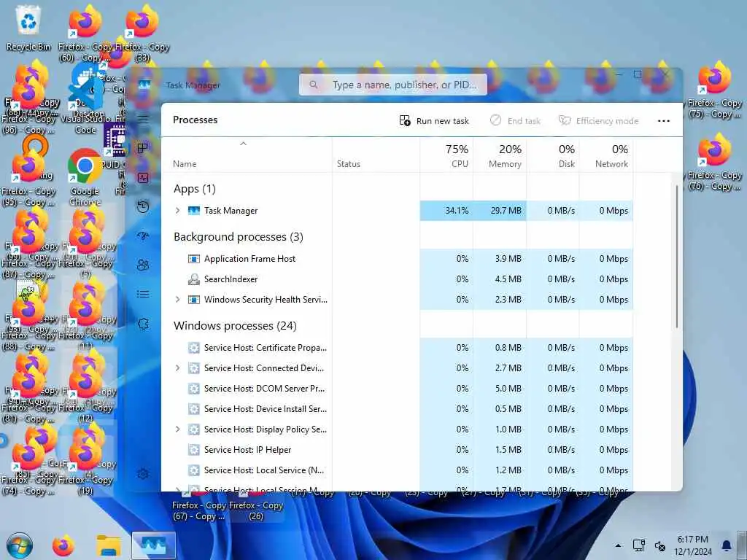Collapse sort arrow above the Name column

(x=243, y=144)
